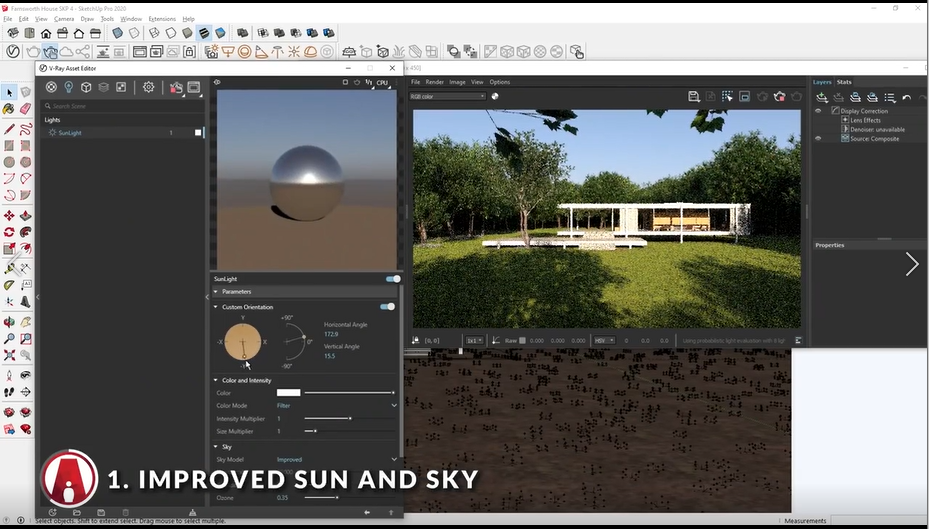This screenshot has height=529, width=929.
Task: Launch interactive render teapot-with-hand icon
Action: click(x=50, y=52)
